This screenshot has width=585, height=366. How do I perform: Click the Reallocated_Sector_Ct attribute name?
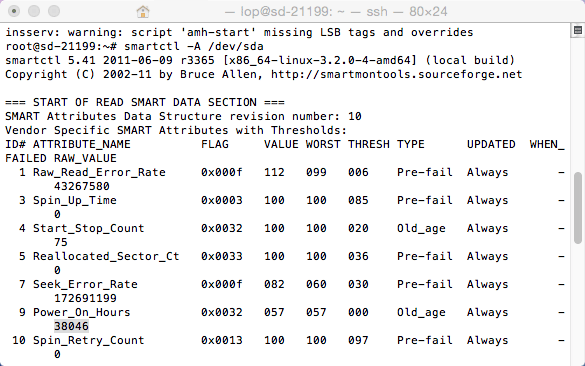[x=106, y=256]
